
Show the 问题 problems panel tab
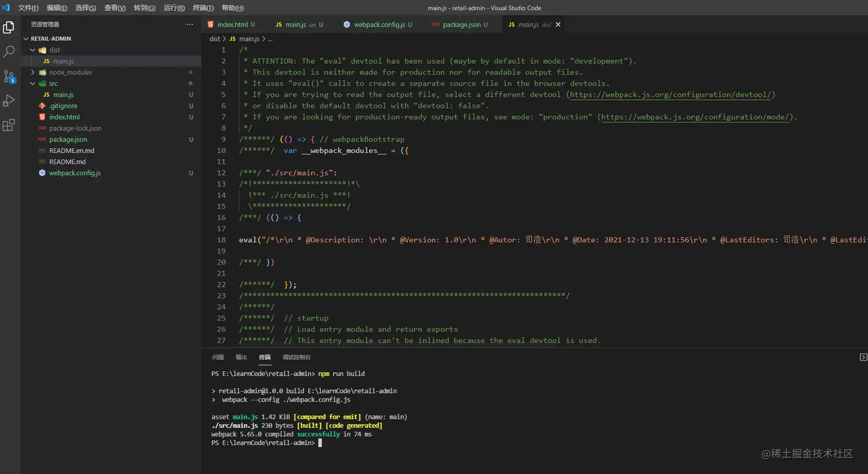coord(218,357)
